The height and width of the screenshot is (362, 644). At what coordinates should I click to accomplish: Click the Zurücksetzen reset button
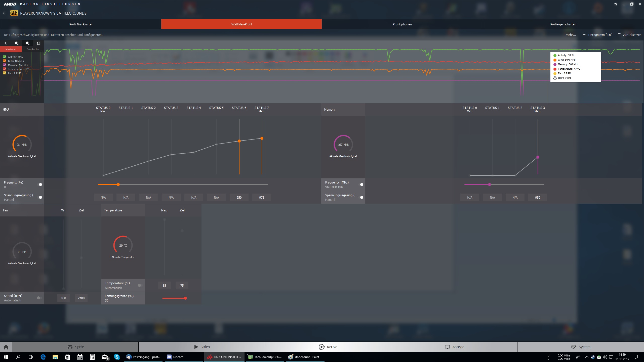coord(629,35)
